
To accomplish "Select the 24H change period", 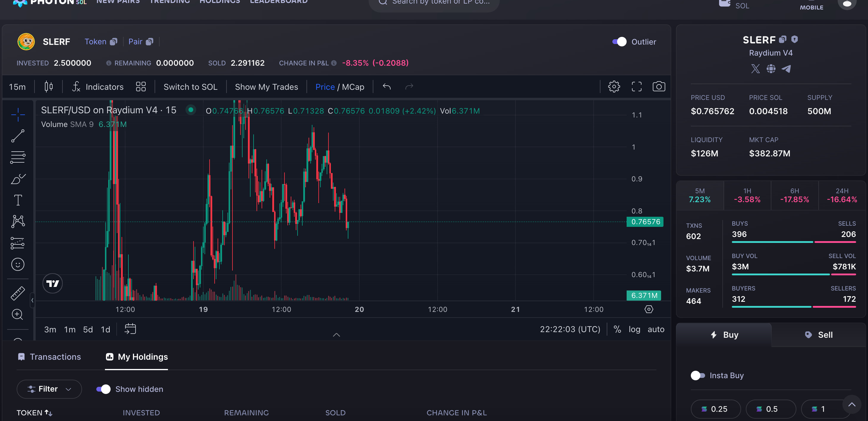I will pyautogui.click(x=842, y=196).
